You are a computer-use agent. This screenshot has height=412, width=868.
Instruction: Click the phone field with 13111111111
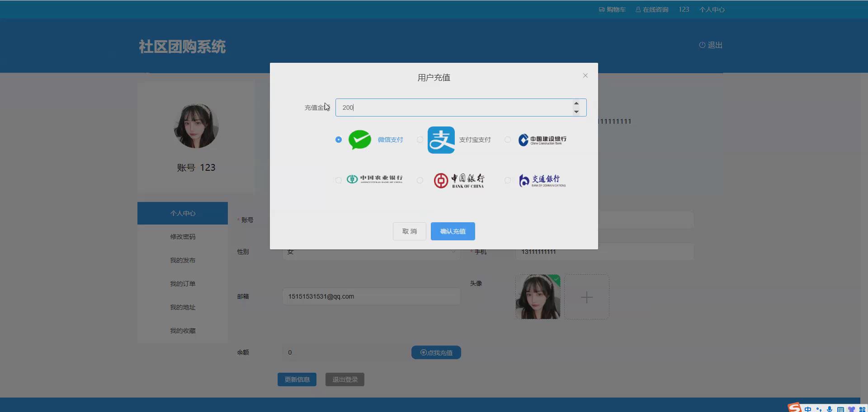click(604, 252)
